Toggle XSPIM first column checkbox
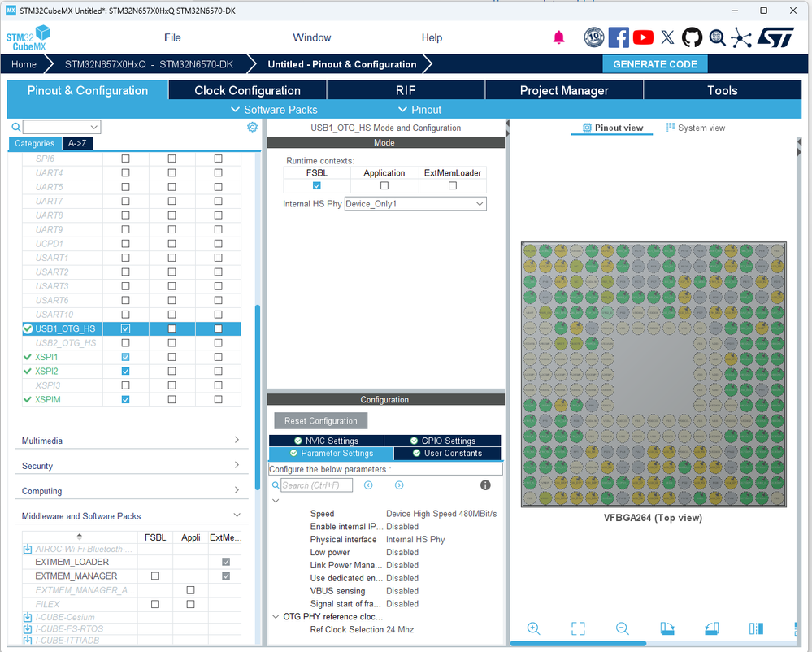 [125, 400]
